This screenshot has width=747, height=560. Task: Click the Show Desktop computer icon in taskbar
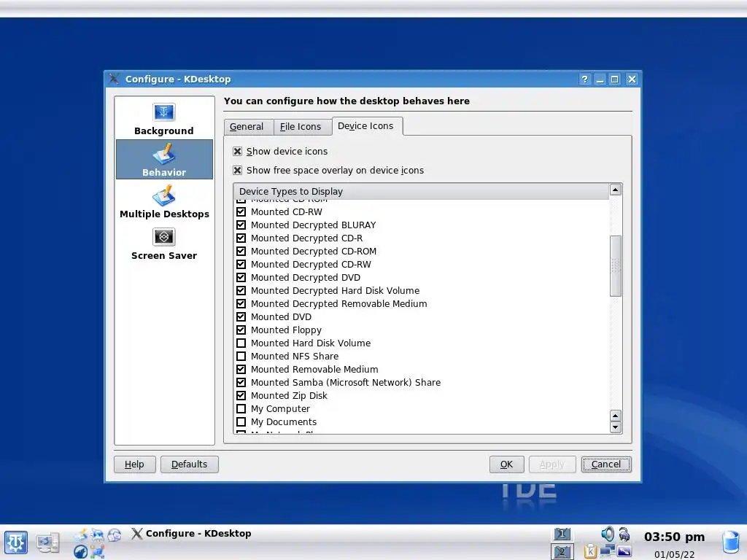point(48,542)
